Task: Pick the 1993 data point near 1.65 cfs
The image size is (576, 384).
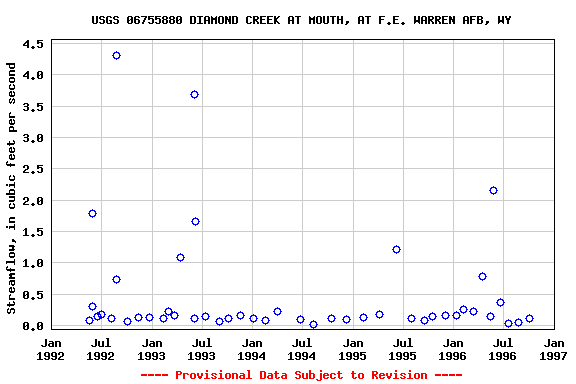Action: [195, 222]
